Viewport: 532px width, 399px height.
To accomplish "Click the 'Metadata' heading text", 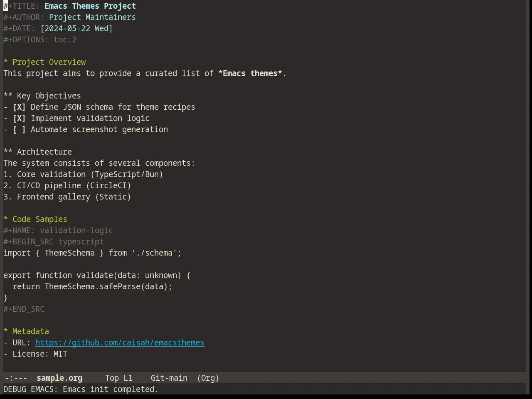I will click(31, 331).
